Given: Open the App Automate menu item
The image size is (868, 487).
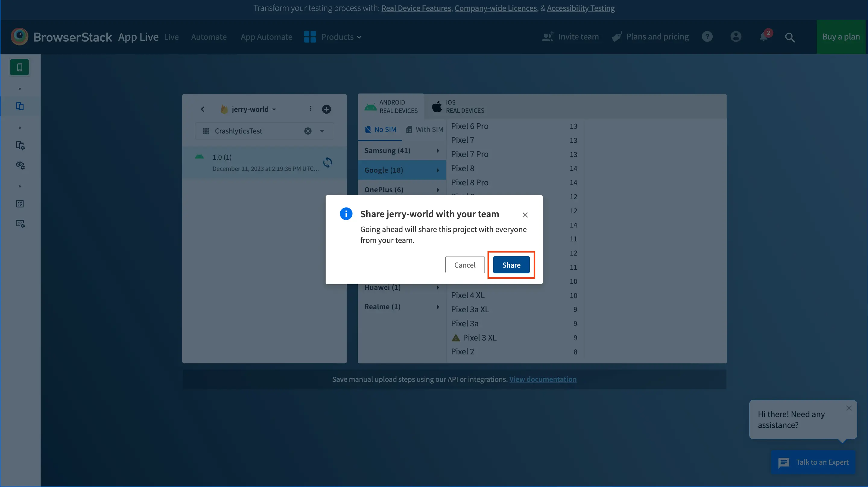Looking at the screenshot, I should (x=266, y=37).
